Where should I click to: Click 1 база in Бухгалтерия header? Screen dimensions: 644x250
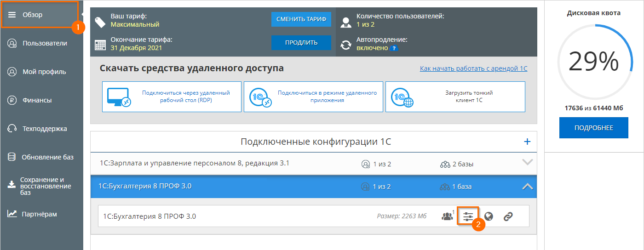click(462, 187)
